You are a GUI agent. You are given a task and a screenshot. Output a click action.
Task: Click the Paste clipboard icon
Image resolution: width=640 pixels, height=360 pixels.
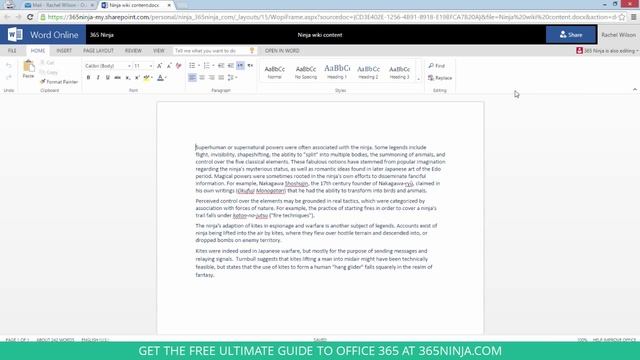tap(29, 67)
